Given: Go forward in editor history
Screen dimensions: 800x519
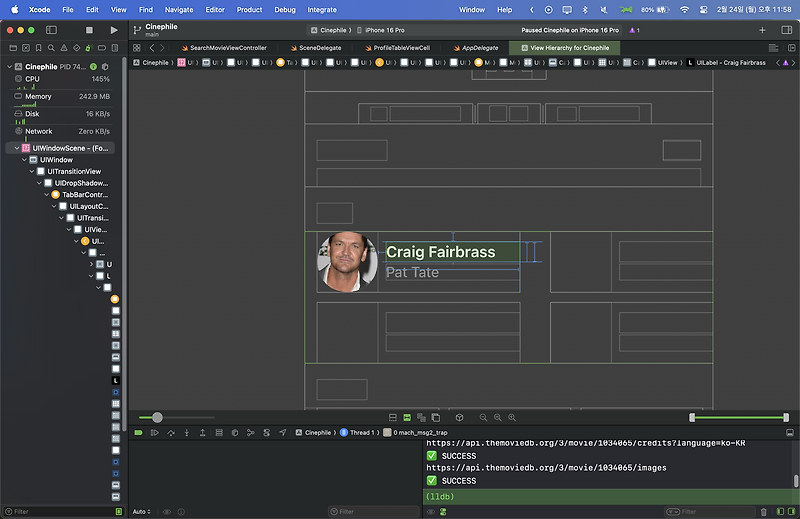Looking at the screenshot, I should (x=162, y=48).
